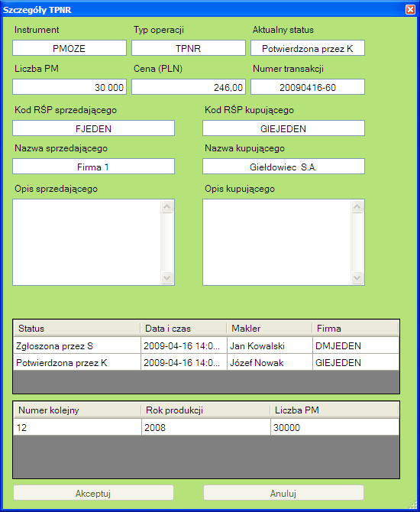
Task: Click the Cena (PLN) field showing 246,00
Action: pyautogui.click(x=189, y=87)
